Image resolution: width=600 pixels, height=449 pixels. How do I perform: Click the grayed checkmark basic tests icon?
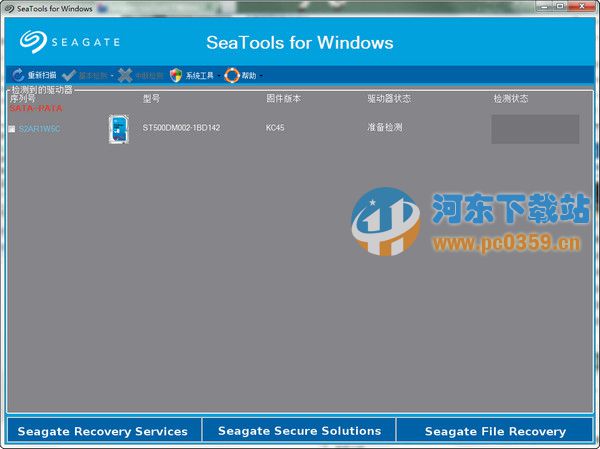pos(69,75)
